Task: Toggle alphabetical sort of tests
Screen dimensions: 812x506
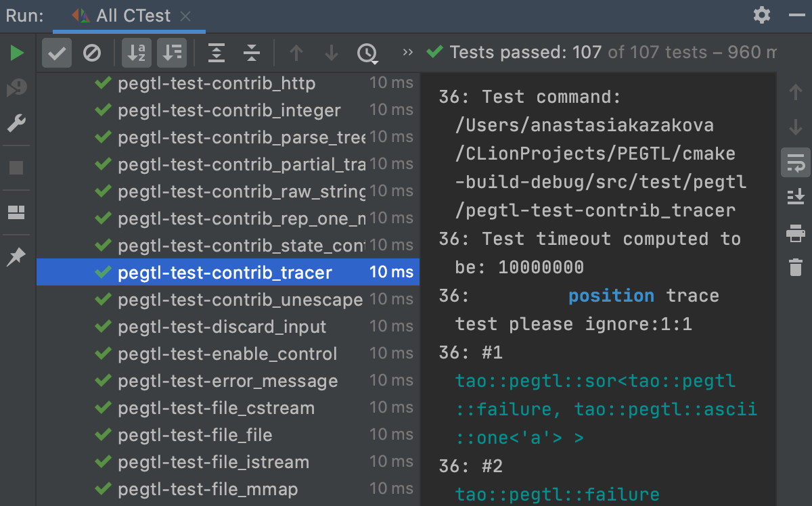Action: pos(137,53)
